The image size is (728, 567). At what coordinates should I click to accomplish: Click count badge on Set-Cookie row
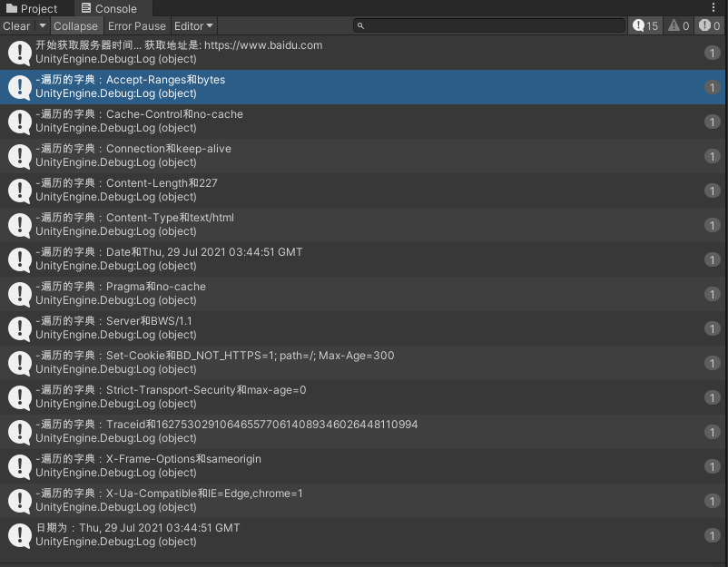click(x=712, y=363)
